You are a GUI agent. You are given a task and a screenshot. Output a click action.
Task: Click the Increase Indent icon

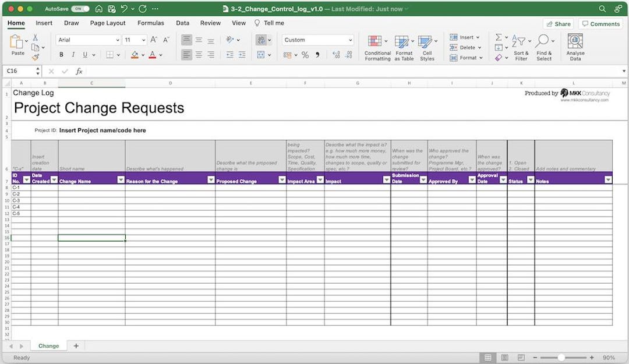point(242,55)
